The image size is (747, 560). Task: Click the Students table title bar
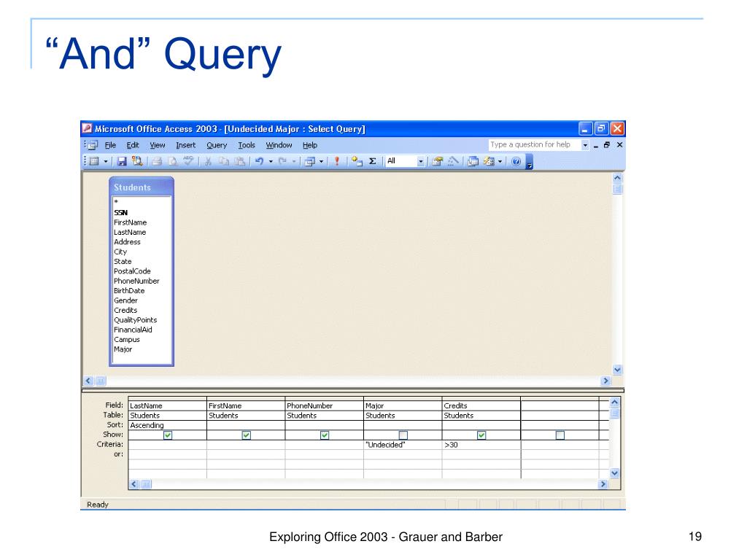tap(142, 187)
